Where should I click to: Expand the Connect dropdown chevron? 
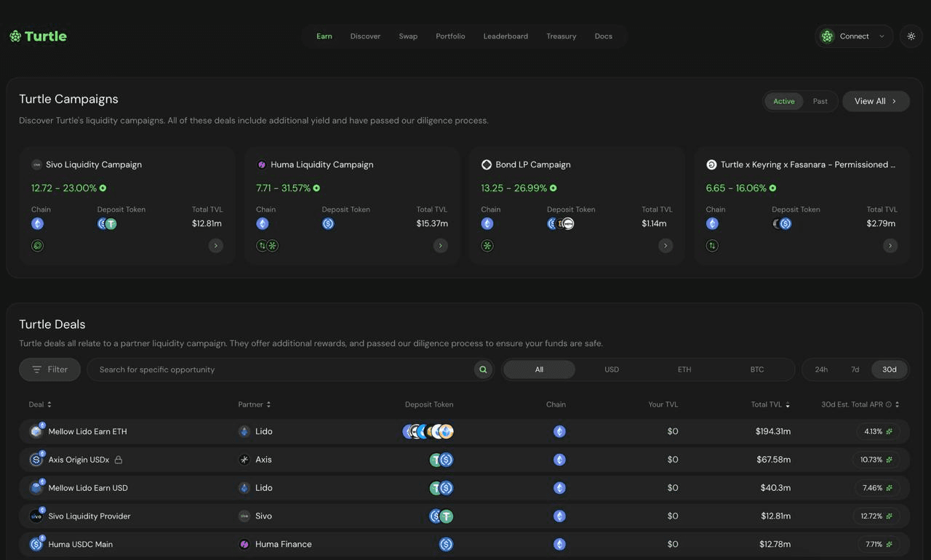[x=882, y=36]
